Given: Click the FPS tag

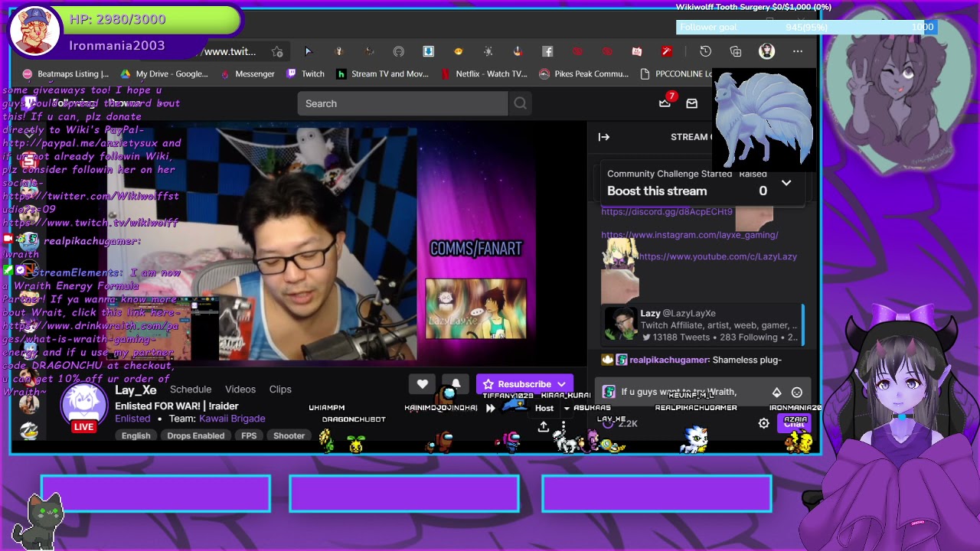Looking at the screenshot, I should click(249, 435).
